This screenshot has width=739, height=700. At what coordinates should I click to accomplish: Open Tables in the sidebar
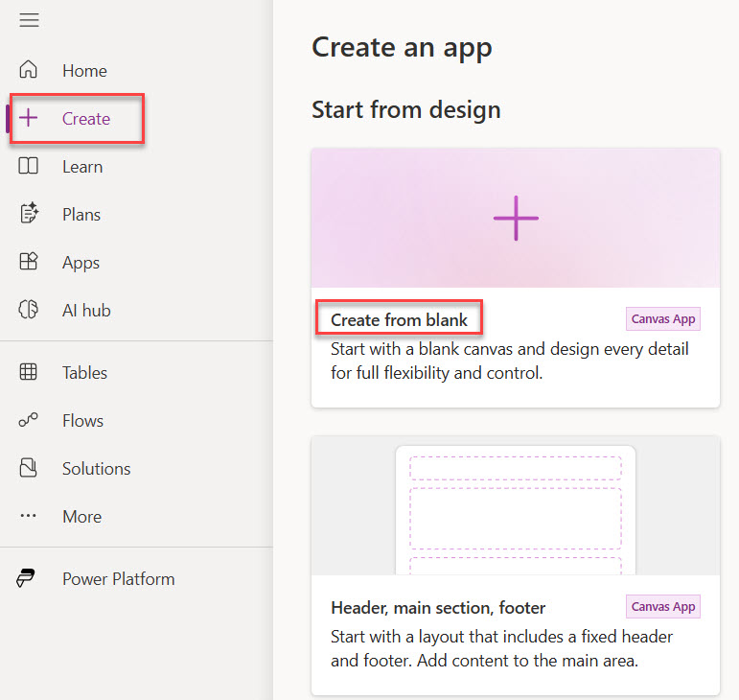pos(85,373)
